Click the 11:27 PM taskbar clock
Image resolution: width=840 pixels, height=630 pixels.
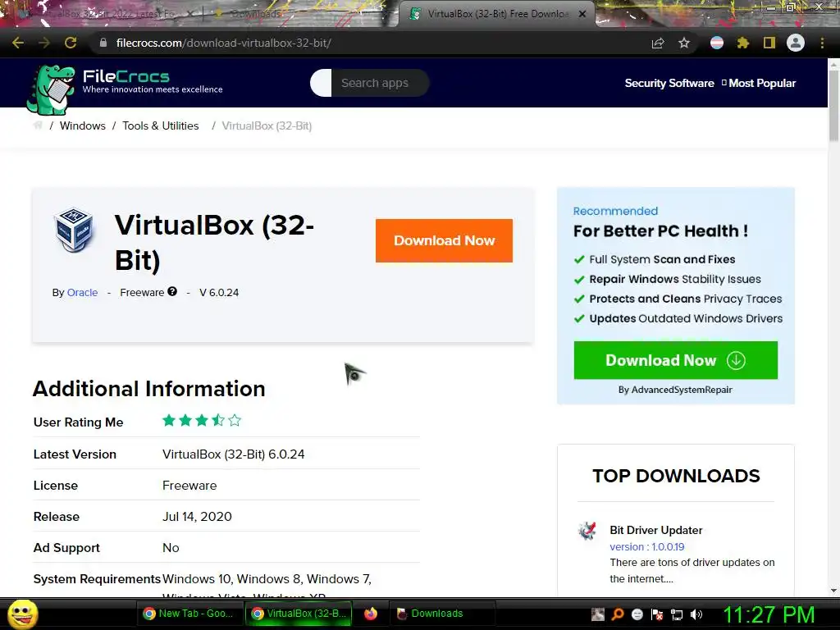[x=769, y=614]
